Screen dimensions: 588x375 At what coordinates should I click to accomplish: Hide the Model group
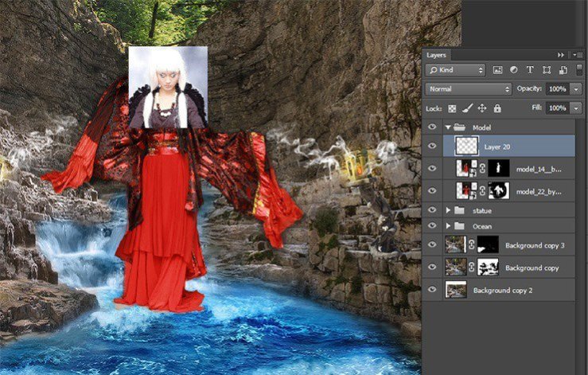(432, 127)
